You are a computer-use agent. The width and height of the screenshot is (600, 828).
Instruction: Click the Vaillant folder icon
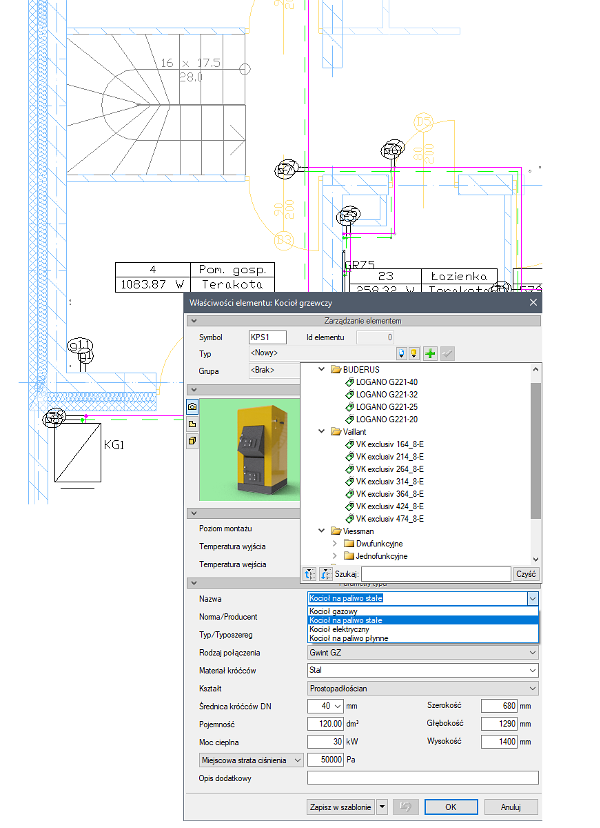click(336, 431)
